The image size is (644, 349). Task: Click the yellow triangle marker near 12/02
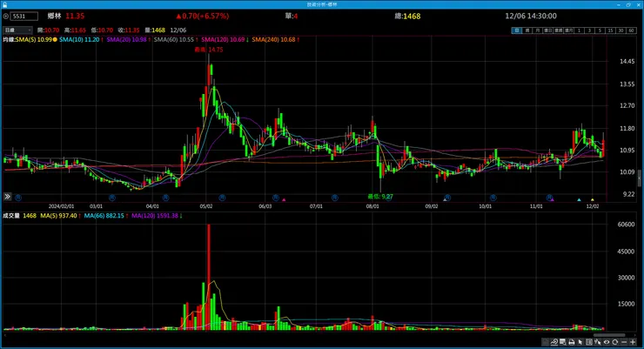coord(593,199)
